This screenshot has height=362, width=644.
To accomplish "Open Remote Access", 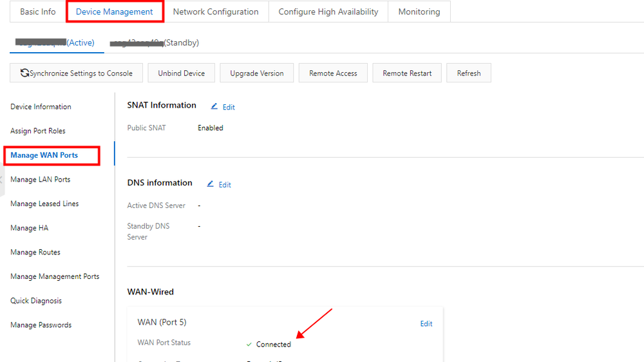I will (x=333, y=73).
